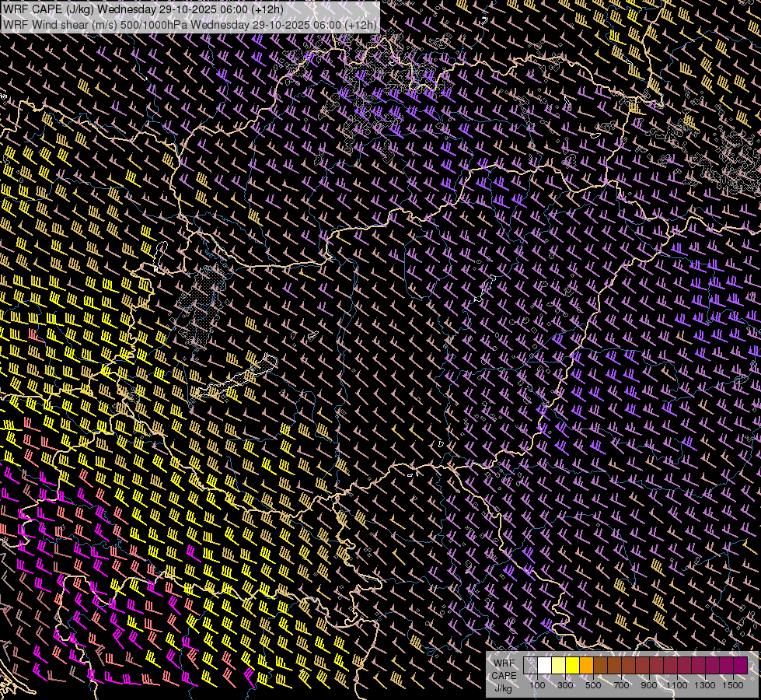Select the bright yellow CAPE legend swatch
The height and width of the screenshot is (700, 761).
point(573,665)
